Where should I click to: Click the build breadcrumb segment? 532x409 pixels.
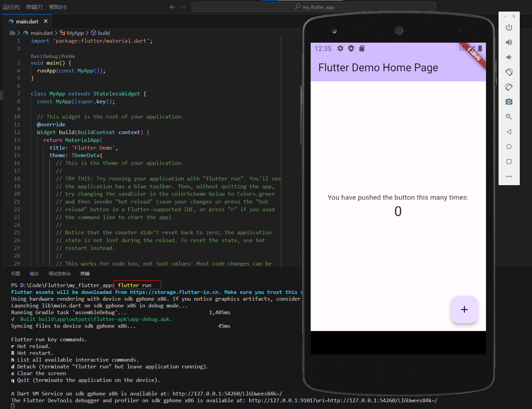pyautogui.click(x=101, y=33)
